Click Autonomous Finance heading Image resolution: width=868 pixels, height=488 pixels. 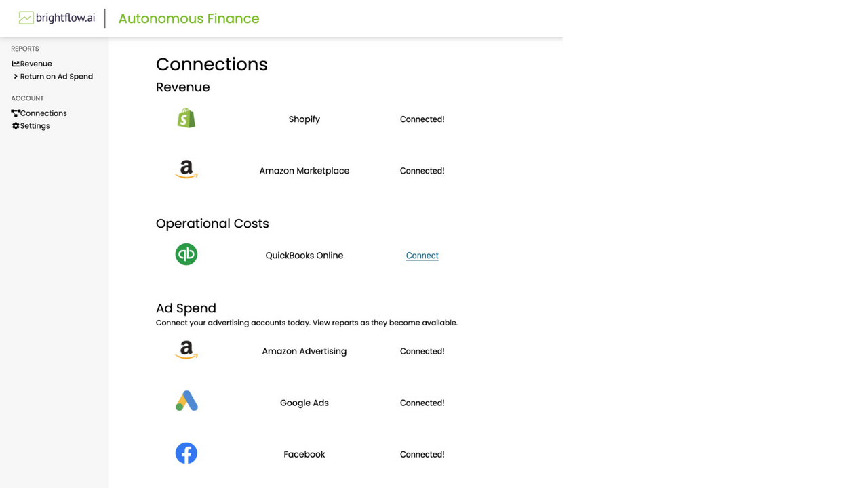189,18
